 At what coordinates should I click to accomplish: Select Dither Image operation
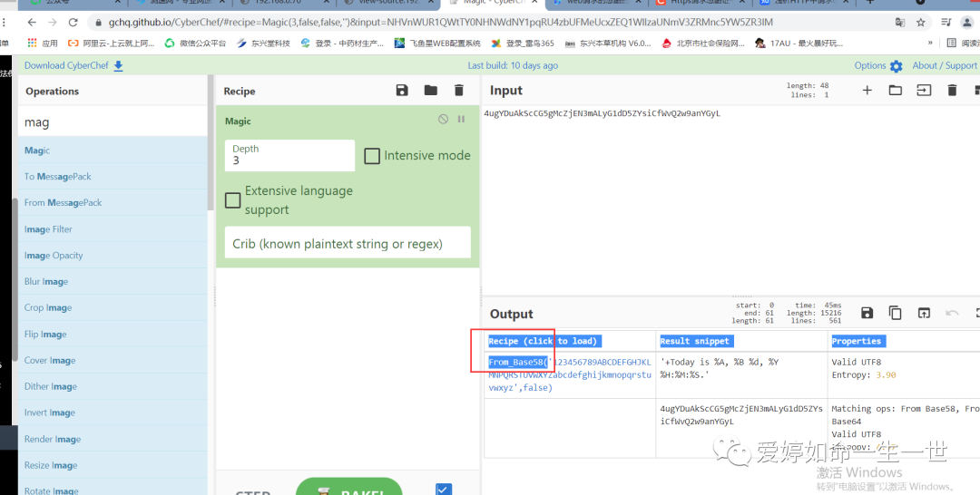(113, 386)
